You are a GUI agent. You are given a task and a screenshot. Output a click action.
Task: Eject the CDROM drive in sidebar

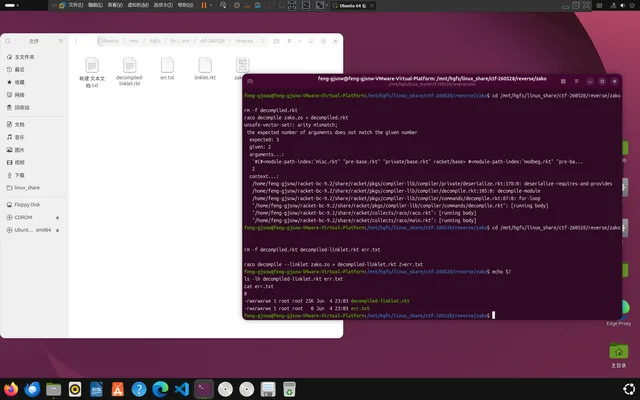pyautogui.click(x=58, y=218)
